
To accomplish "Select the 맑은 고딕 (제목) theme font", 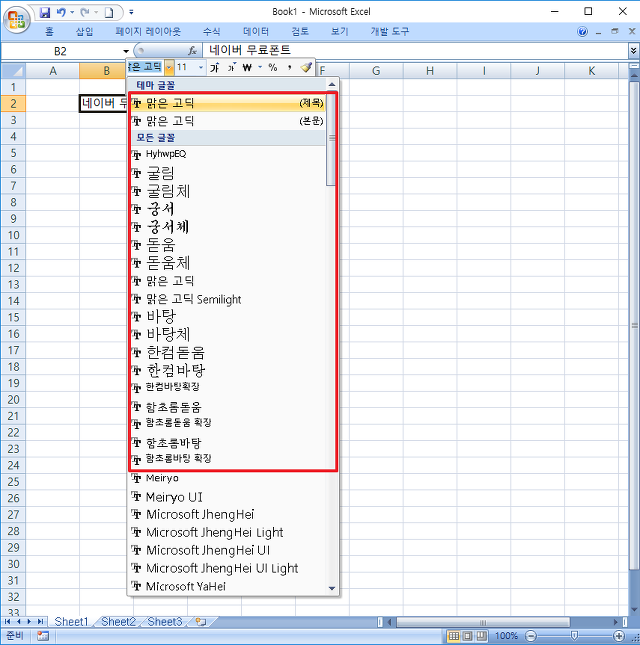I will point(228,103).
